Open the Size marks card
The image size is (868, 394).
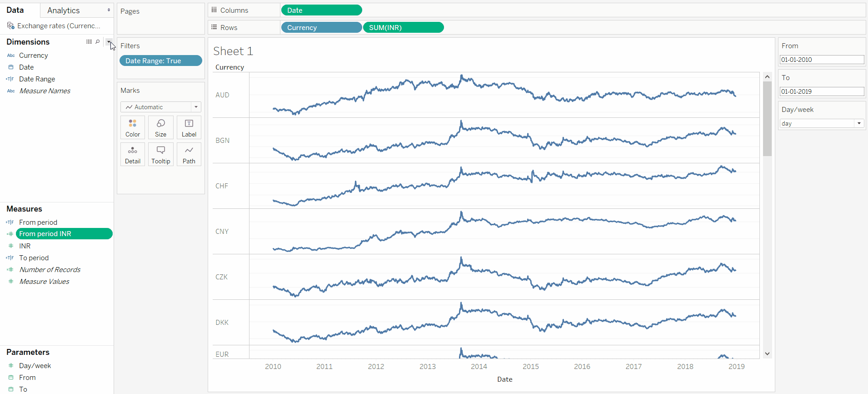pos(161,127)
